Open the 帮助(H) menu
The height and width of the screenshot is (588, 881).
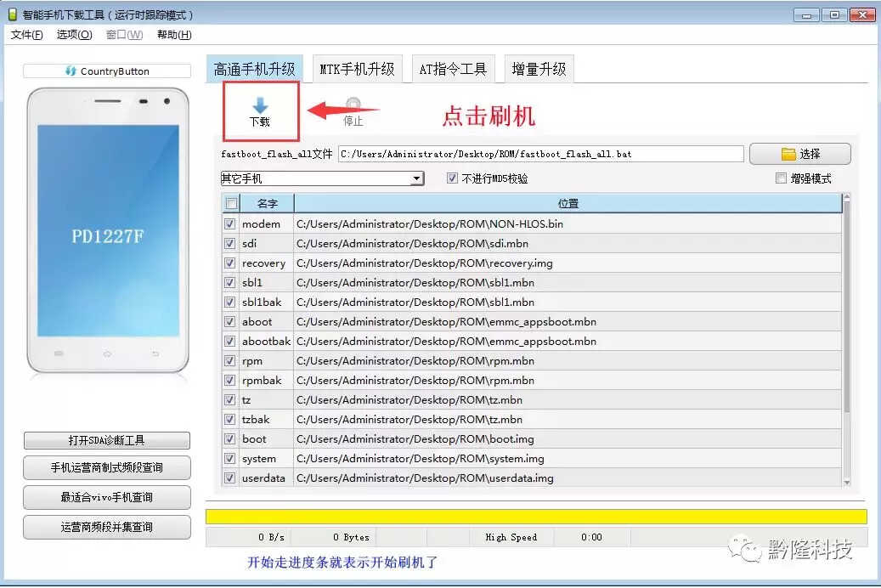(x=174, y=35)
